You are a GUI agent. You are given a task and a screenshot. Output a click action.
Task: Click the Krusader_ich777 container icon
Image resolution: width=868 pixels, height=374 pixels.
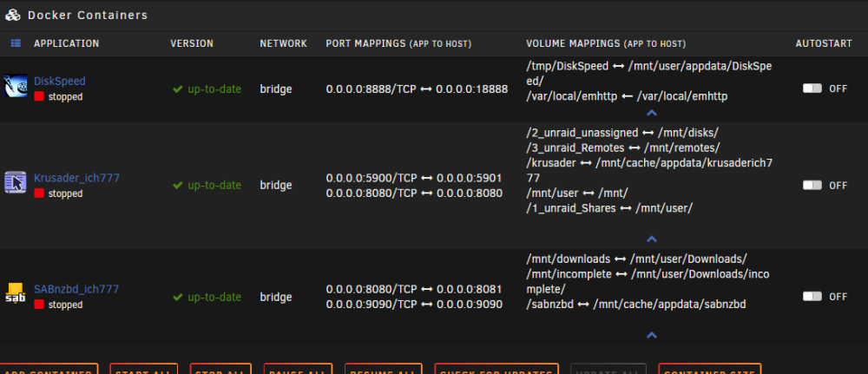coord(16,182)
